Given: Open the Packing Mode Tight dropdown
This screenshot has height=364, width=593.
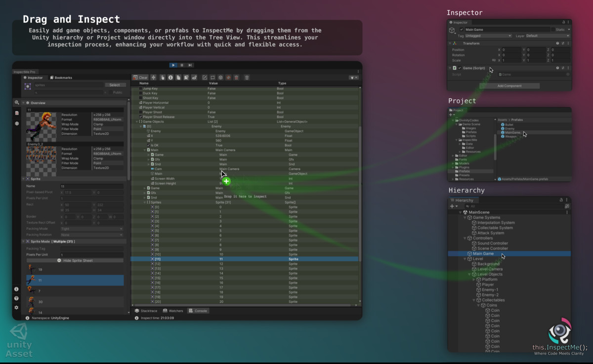Looking at the screenshot, I should click(x=91, y=229).
